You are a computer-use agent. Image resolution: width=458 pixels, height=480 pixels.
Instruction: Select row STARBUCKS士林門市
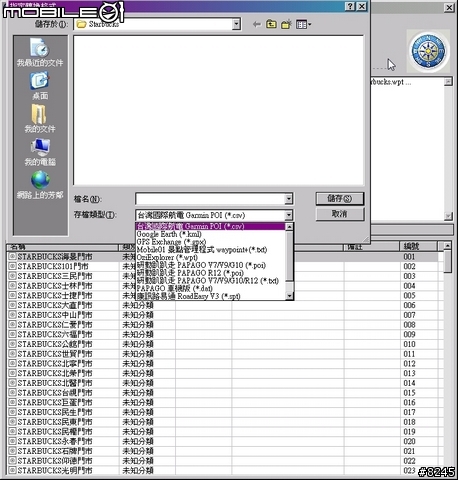coord(222,286)
